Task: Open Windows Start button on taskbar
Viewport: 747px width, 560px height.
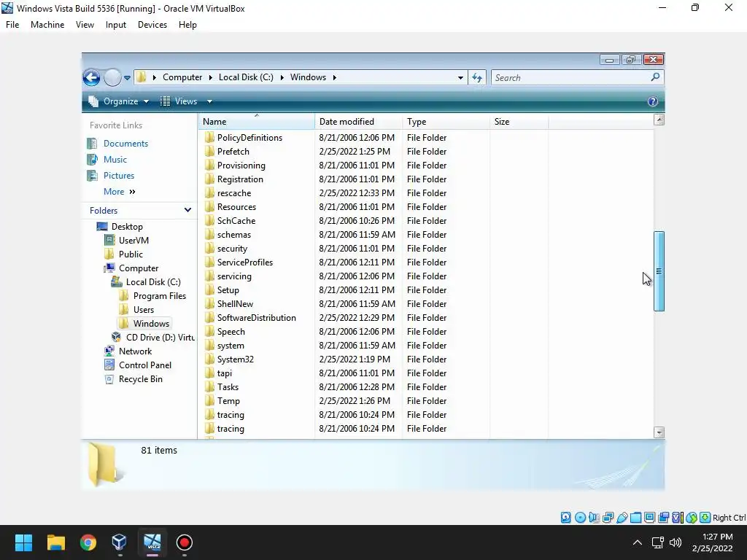Action: pyautogui.click(x=23, y=542)
